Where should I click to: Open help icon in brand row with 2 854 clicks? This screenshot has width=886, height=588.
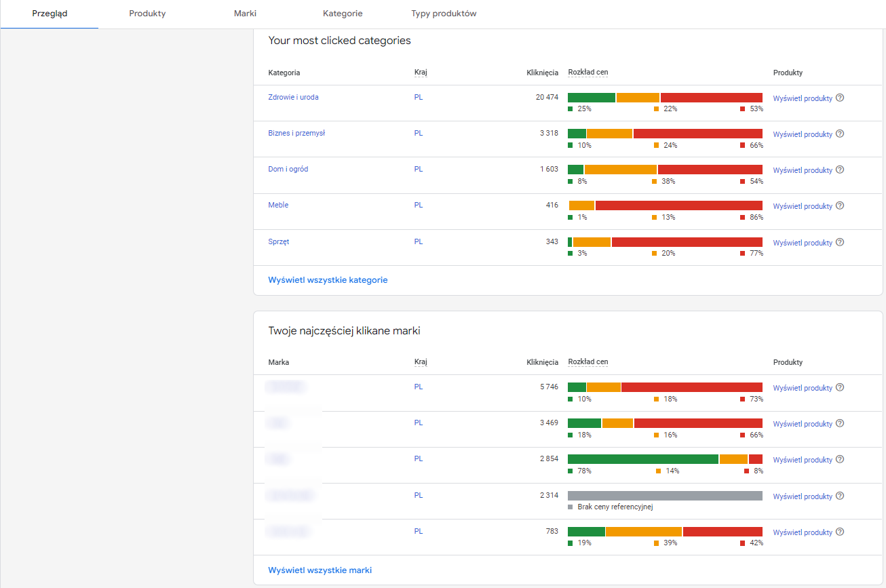point(840,459)
